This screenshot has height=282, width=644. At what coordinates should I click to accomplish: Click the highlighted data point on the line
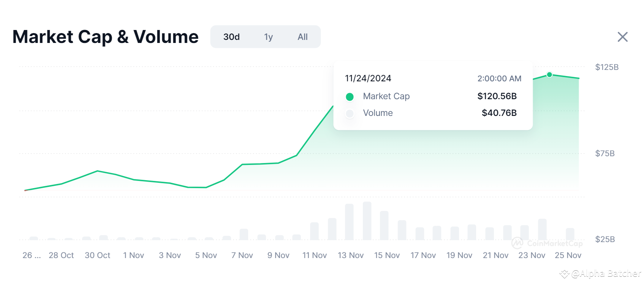(x=549, y=74)
